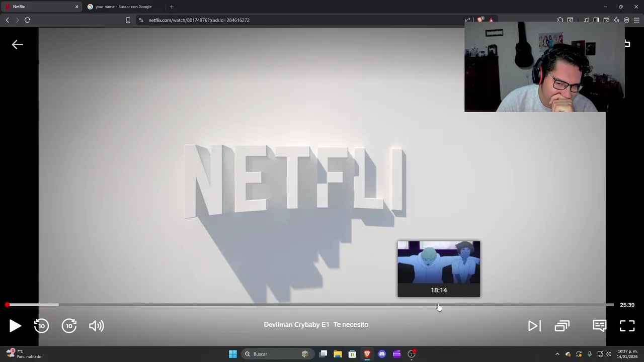Open Brave Rewards triangle icon
644x362 pixels.
(491, 20)
